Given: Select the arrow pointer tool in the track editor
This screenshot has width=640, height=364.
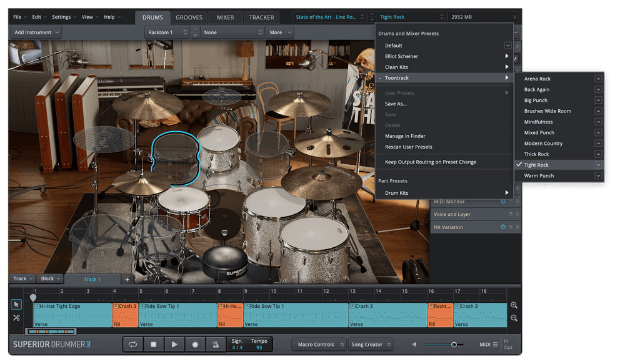Looking at the screenshot, I should click(x=16, y=305).
